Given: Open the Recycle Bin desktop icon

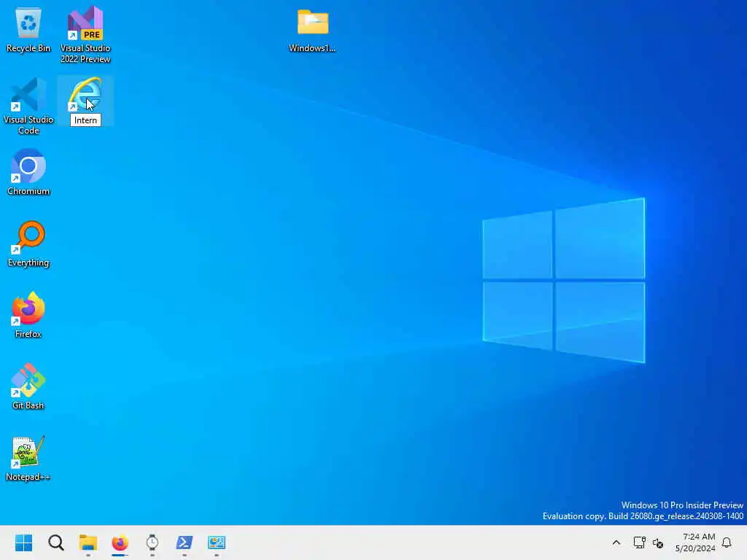Looking at the screenshot, I should coord(28,29).
